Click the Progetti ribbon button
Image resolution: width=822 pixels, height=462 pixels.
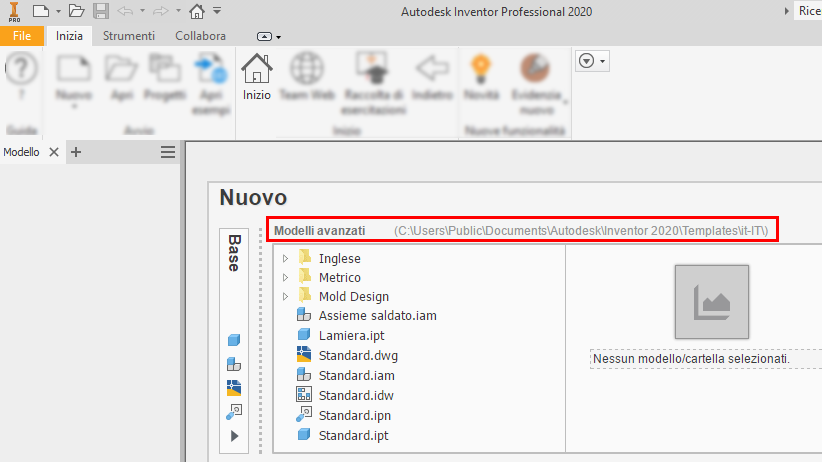click(165, 78)
